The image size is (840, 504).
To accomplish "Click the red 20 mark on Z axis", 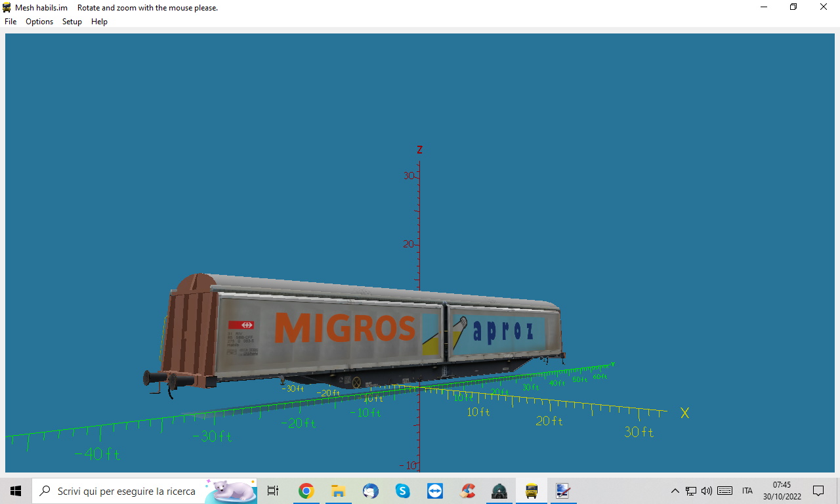I will [409, 244].
